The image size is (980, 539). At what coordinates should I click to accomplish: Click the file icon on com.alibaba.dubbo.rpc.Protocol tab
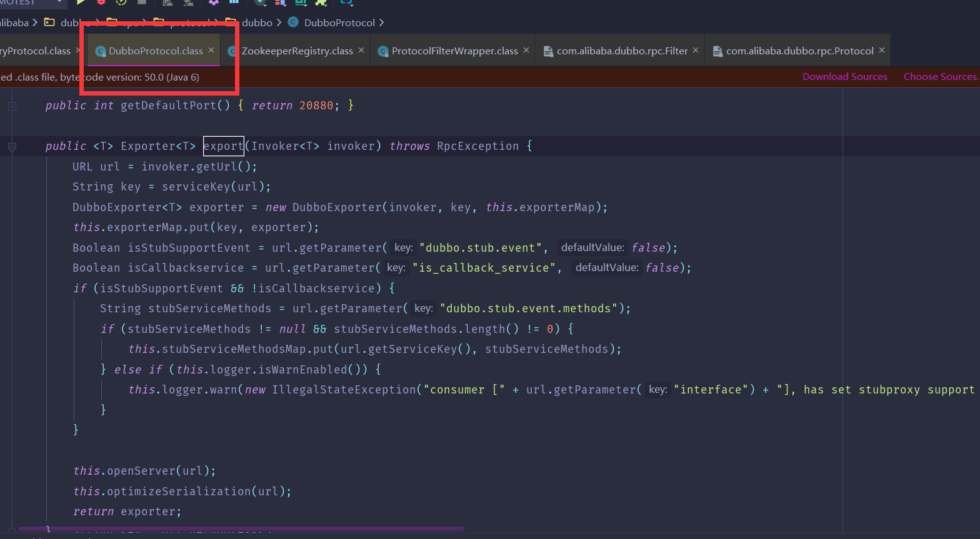click(x=717, y=51)
